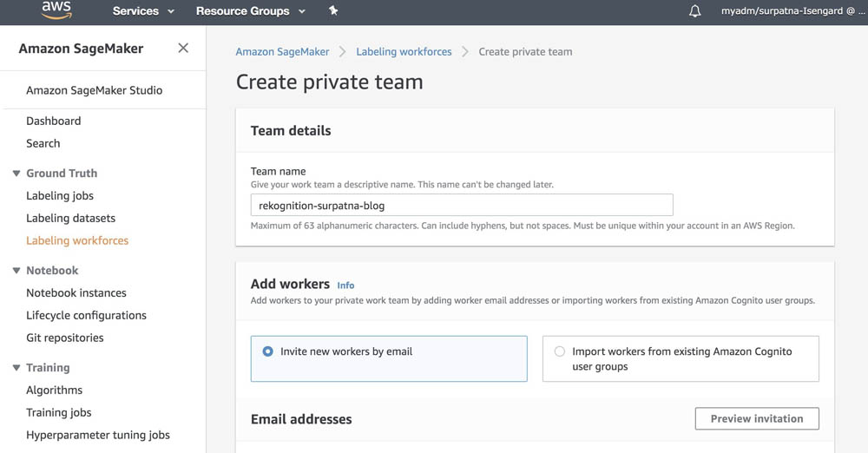Open Labeling datasets
This screenshot has width=868, height=453.
point(71,218)
